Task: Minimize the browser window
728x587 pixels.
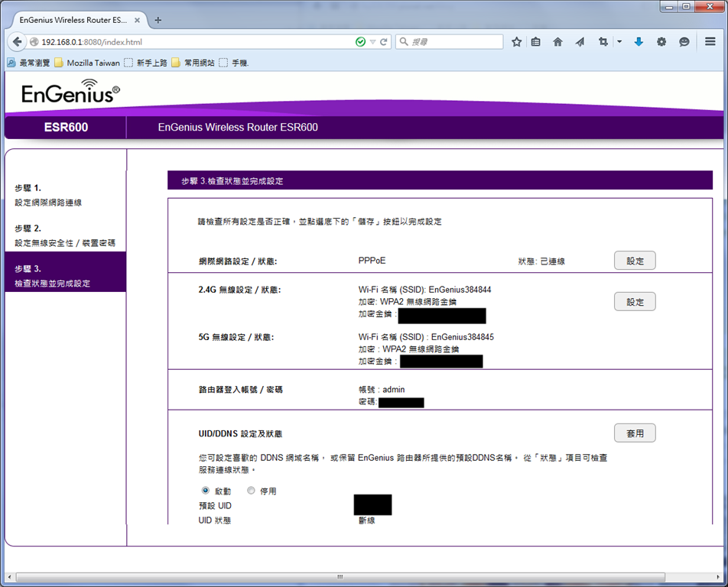Action: click(669, 6)
